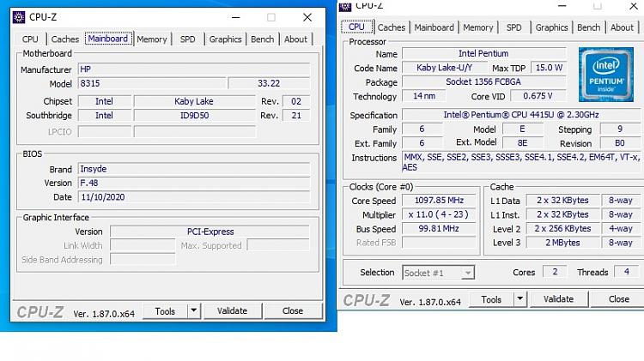Click the Threads count field

627,272
